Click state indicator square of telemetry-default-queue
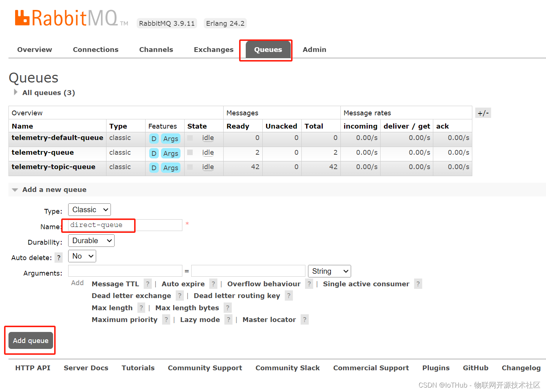This screenshot has height=392, width=546. [x=190, y=138]
